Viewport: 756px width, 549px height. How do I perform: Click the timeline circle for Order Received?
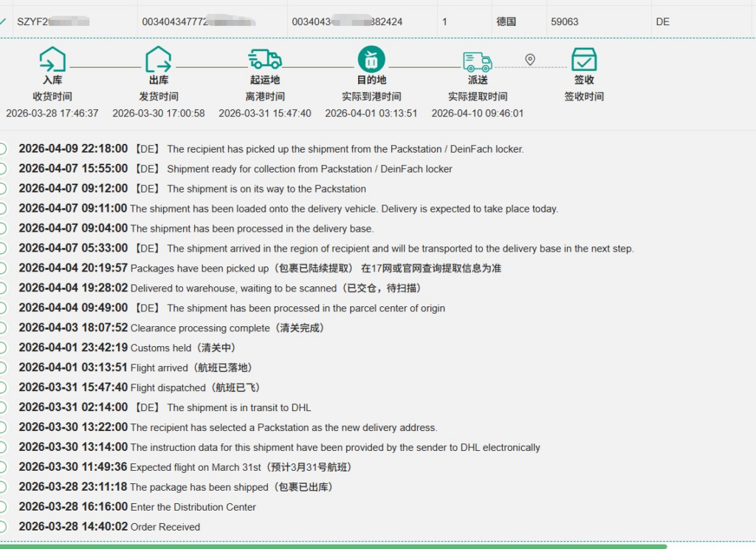(x=2, y=527)
